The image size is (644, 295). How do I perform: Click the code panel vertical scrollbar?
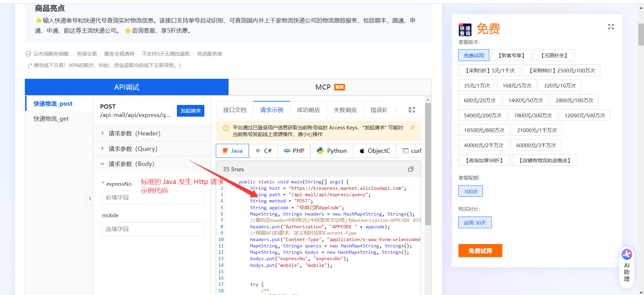point(428,164)
